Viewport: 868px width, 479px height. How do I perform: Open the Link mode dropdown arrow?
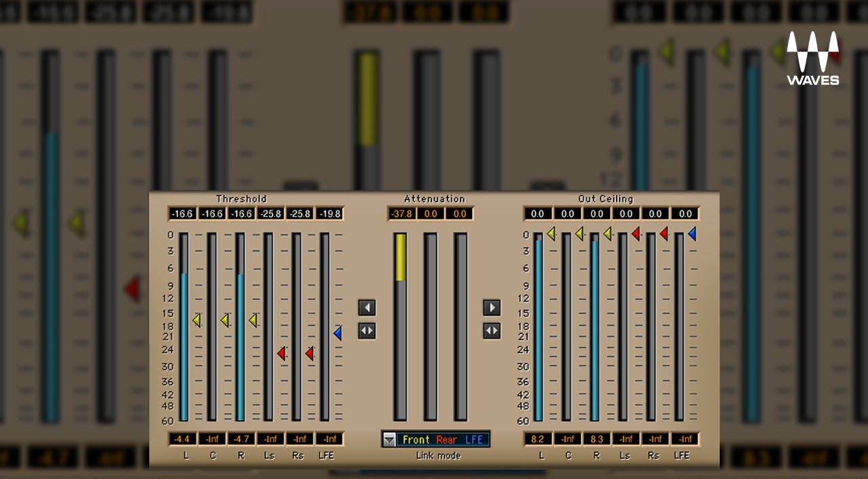tap(389, 440)
